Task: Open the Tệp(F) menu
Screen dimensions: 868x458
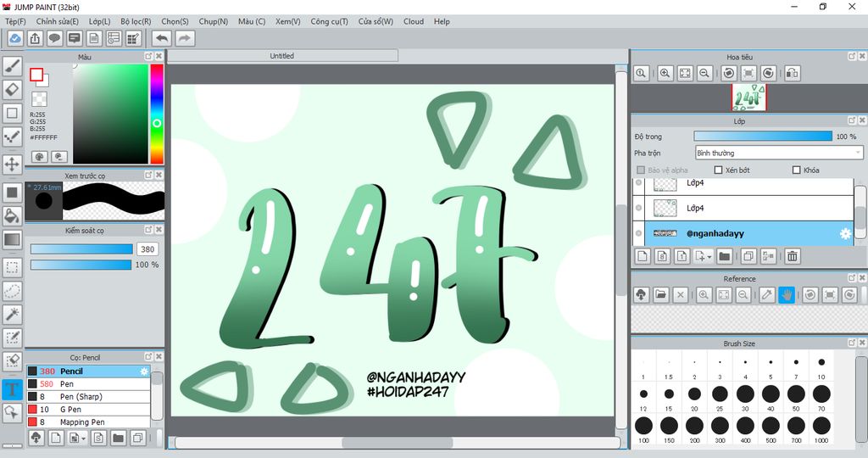Action: click(x=15, y=21)
